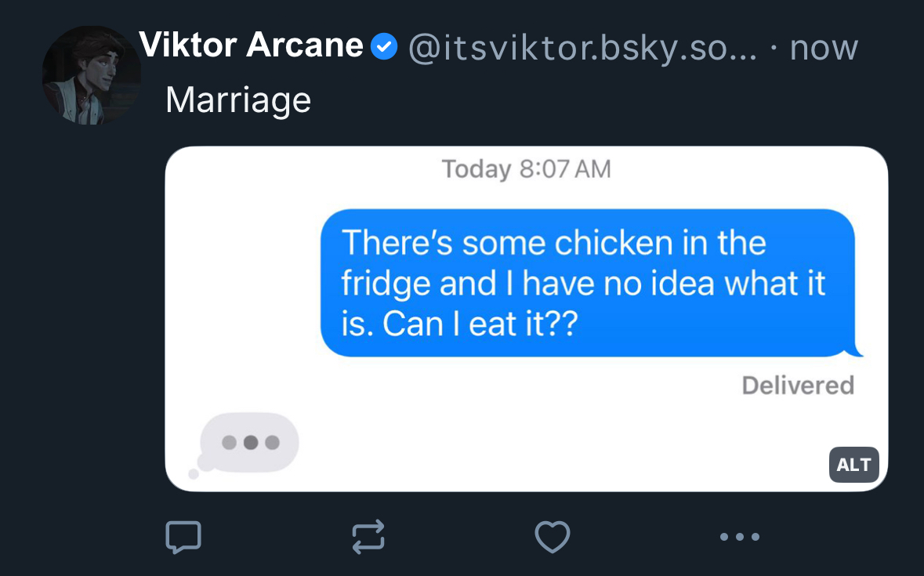This screenshot has width=924, height=576.
Task: Click the @itsviktor.bsky.so handle
Action: [x=582, y=49]
